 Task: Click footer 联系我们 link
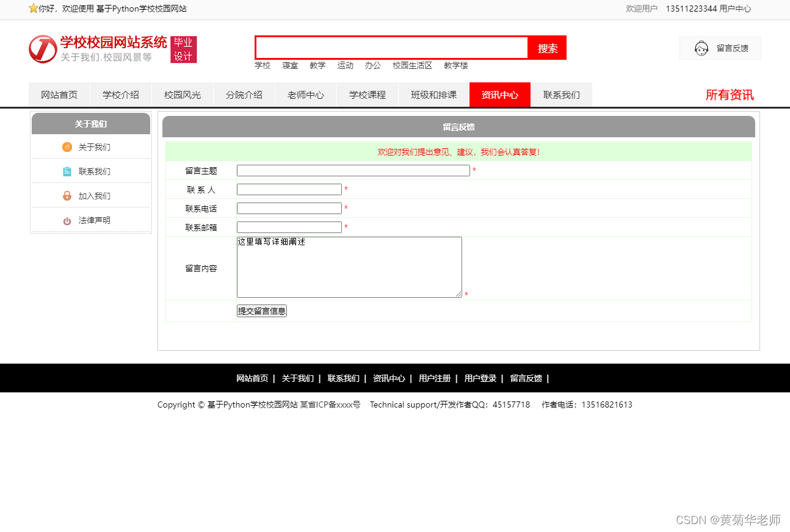click(x=343, y=378)
